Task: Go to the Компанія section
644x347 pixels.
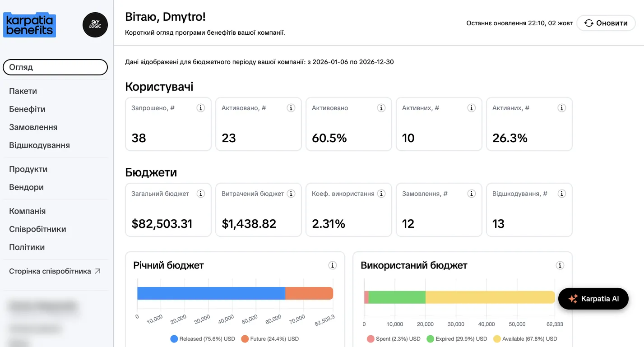Action: pyautogui.click(x=28, y=211)
